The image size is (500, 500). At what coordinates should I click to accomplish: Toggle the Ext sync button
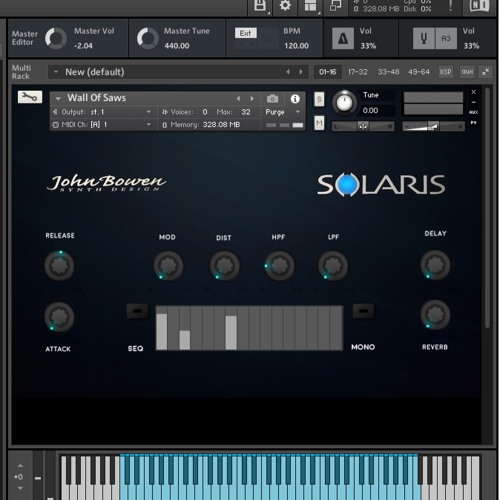(246, 33)
